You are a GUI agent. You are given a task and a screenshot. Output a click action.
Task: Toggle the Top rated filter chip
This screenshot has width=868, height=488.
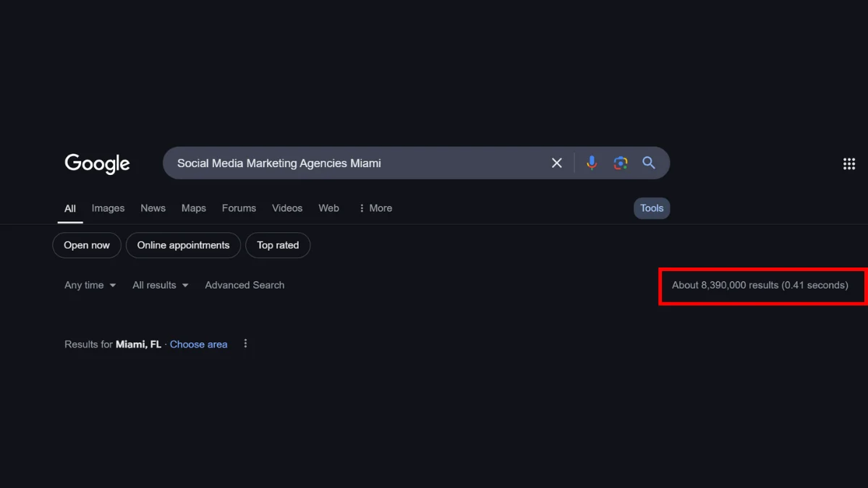pos(278,246)
